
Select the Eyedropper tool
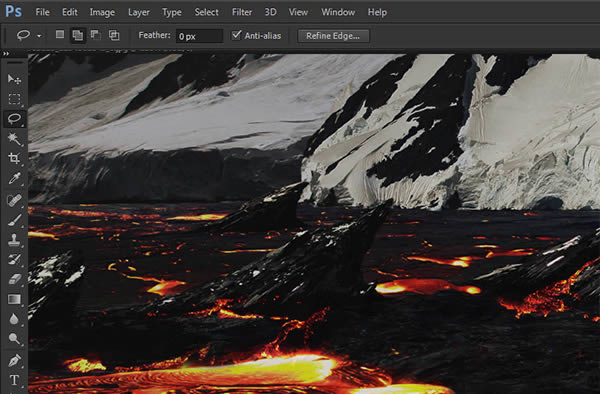click(x=14, y=178)
